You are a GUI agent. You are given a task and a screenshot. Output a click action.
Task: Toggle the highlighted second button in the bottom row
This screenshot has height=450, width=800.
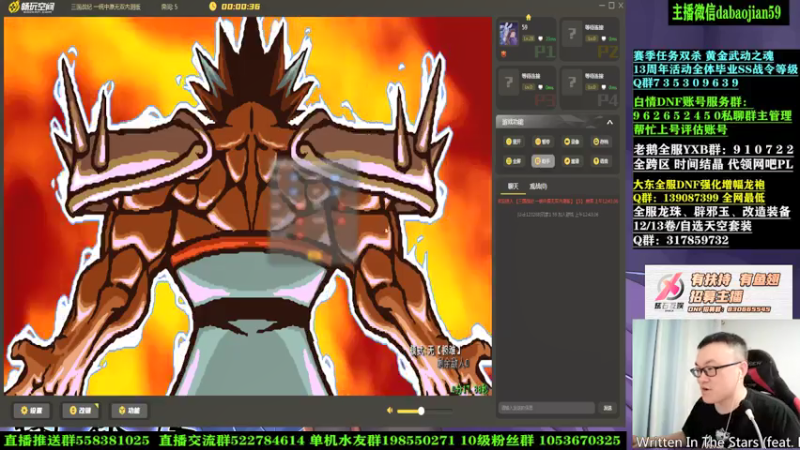click(542, 161)
